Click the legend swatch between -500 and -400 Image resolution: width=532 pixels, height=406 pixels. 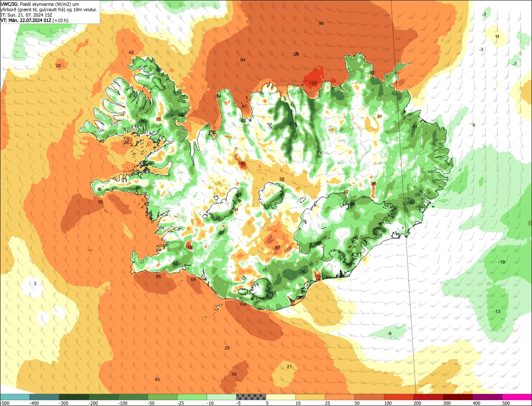point(15,396)
